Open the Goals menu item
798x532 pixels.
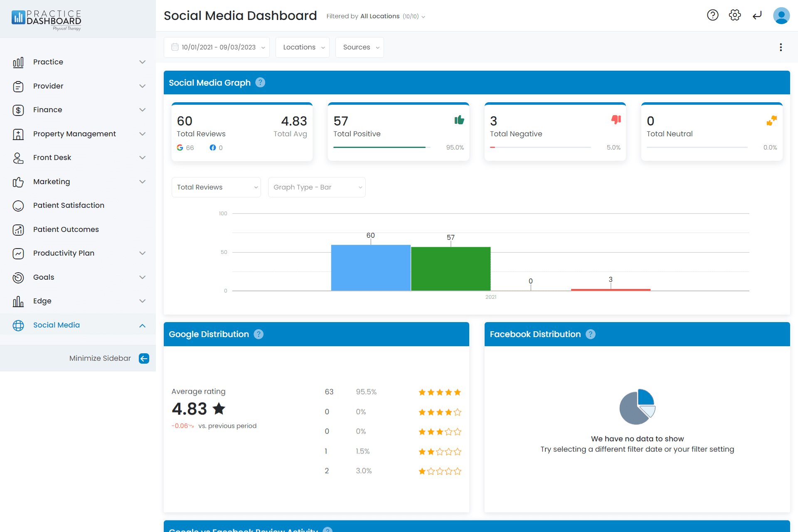[78, 277]
